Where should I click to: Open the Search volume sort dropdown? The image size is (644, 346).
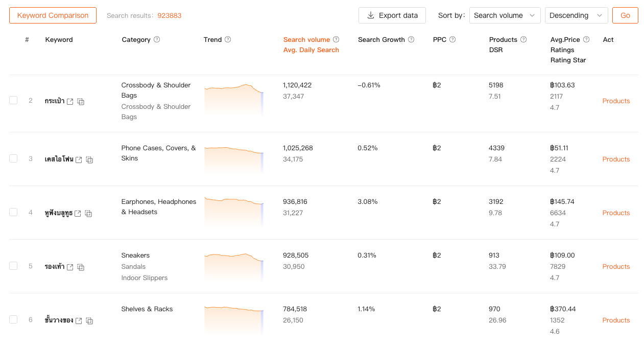point(505,15)
